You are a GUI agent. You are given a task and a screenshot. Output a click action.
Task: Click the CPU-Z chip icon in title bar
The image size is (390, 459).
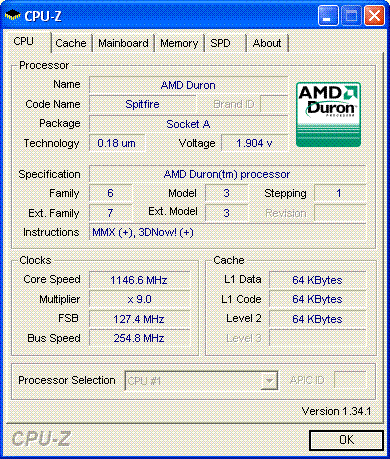click(x=13, y=15)
